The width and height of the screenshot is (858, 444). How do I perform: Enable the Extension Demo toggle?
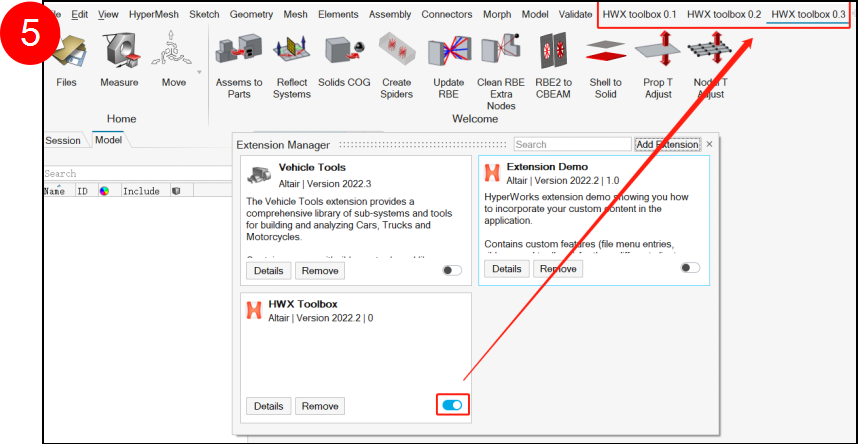[691, 268]
